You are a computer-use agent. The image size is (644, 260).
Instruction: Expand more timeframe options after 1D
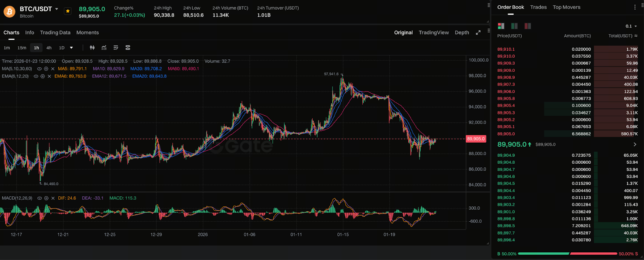coord(72,48)
